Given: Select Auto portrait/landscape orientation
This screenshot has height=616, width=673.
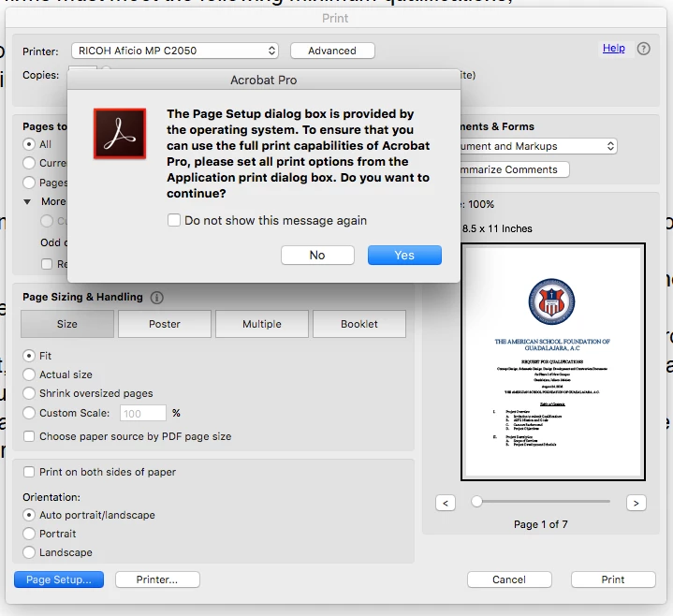Looking at the screenshot, I should [x=29, y=515].
